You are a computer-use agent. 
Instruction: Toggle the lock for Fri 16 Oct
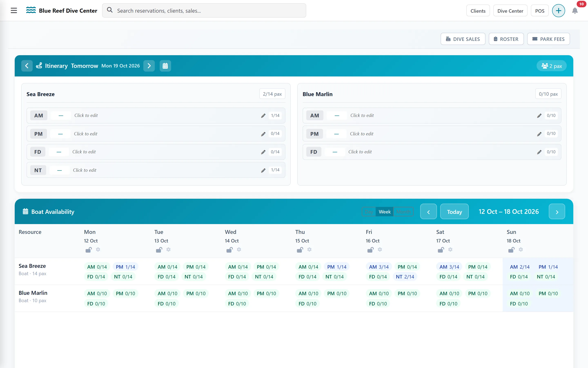click(x=370, y=250)
